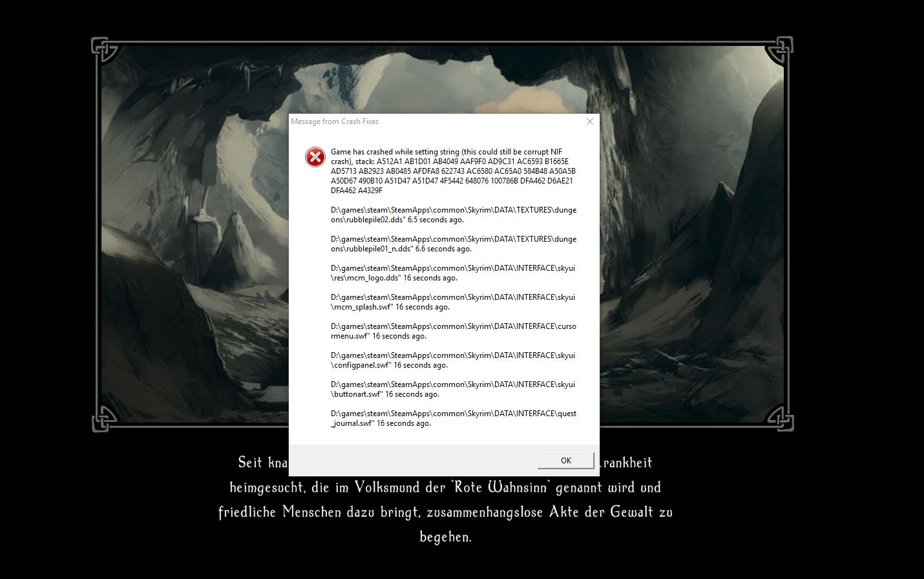
Task: Click the bottom-left Celtic knot corner ornament
Action: pos(104,418)
